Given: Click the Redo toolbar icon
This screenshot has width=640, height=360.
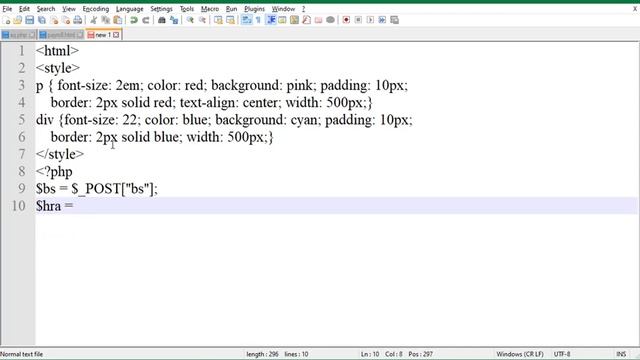Looking at the screenshot, I should [146, 20].
